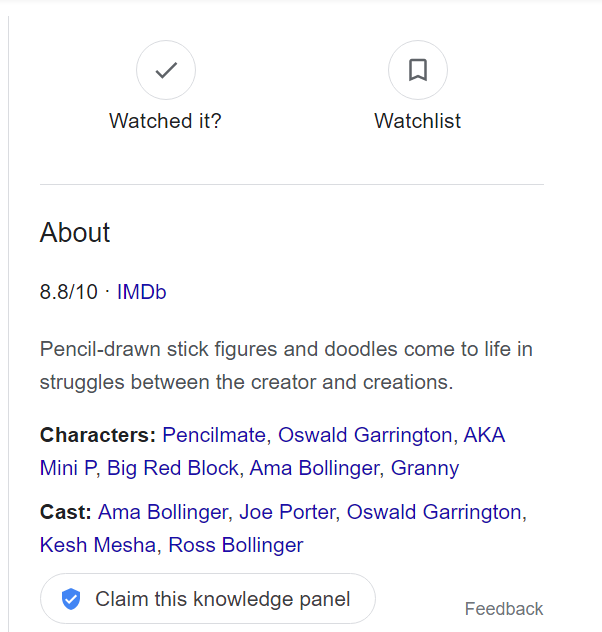
Task: Click the shield icon on claim button
Action: click(71, 599)
